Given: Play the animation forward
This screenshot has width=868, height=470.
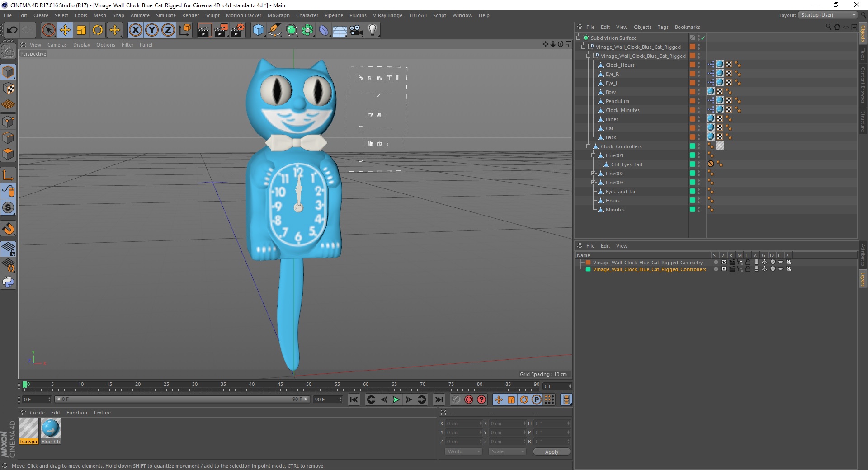Looking at the screenshot, I should tap(396, 399).
